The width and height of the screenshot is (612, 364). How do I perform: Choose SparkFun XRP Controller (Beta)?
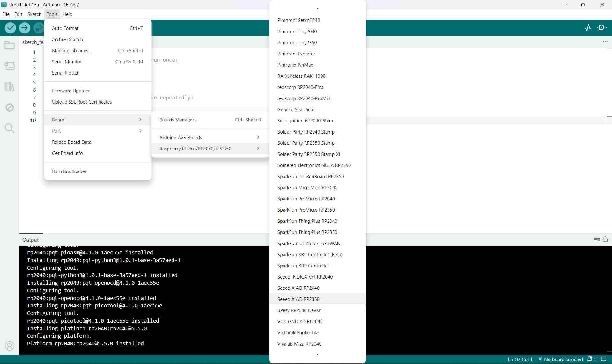(x=318, y=254)
